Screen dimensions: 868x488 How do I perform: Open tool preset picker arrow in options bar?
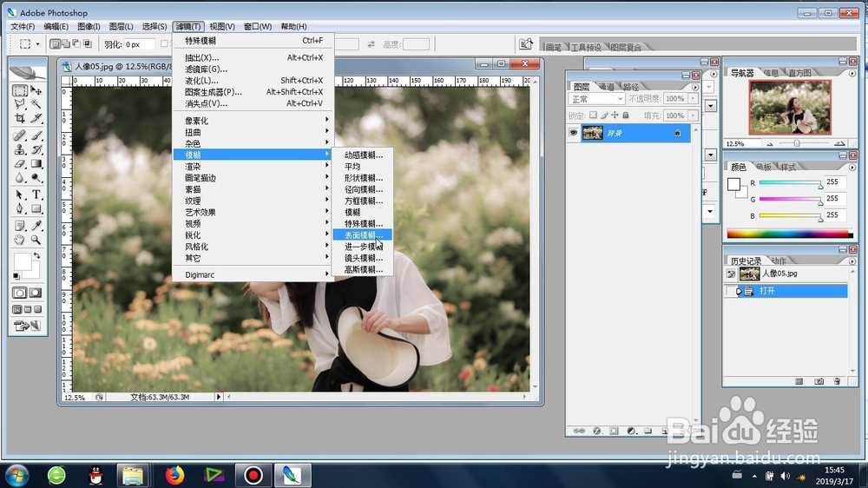[37, 43]
